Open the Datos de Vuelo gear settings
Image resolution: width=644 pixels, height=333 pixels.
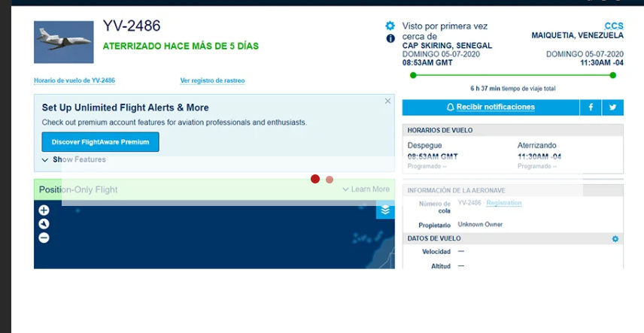coord(615,238)
